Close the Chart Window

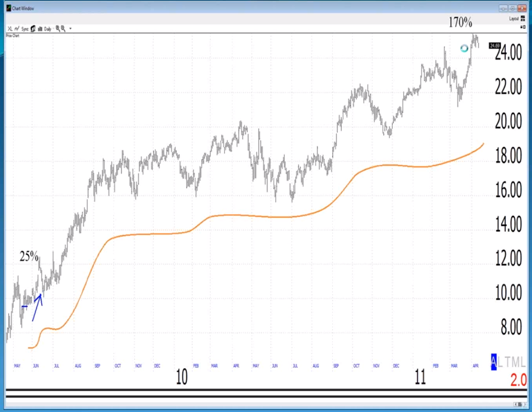522,8
